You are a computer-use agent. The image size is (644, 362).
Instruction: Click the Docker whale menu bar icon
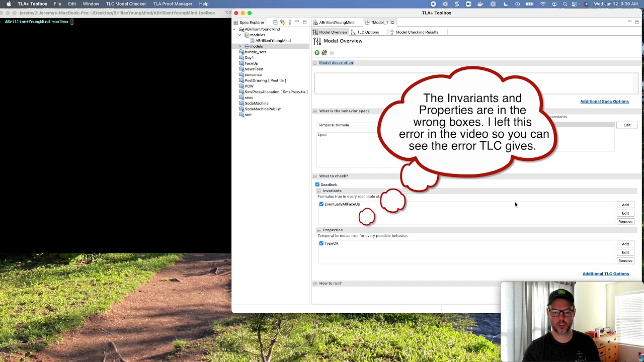point(480,4)
